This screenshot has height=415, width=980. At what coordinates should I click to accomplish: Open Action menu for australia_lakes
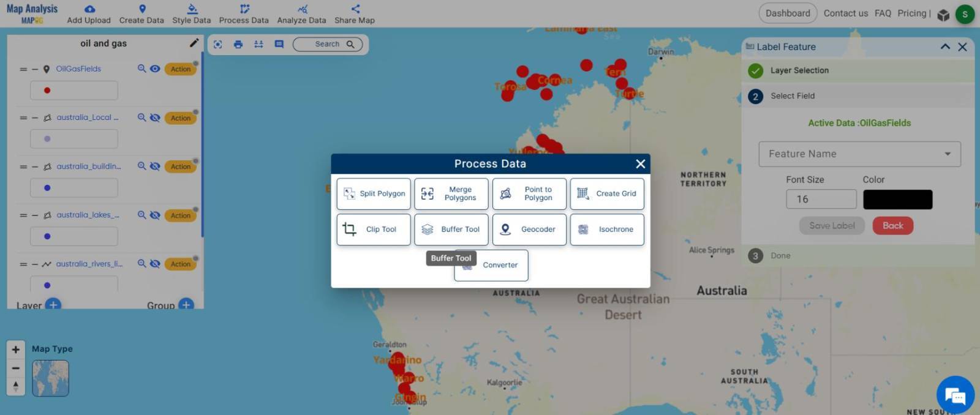(x=181, y=215)
